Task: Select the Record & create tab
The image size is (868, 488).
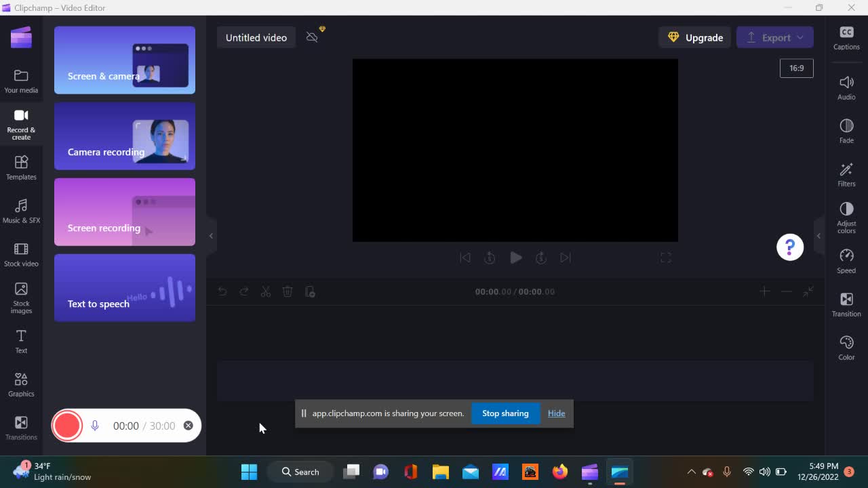Action: tap(21, 125)
